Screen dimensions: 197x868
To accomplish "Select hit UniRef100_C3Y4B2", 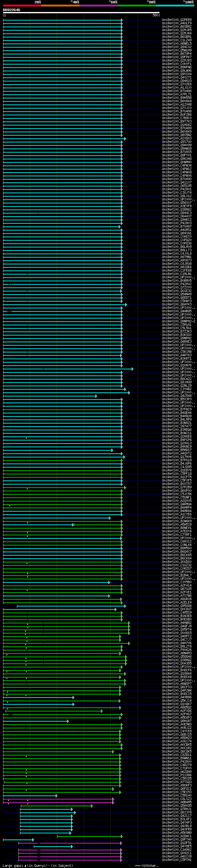I will point(177,389).
